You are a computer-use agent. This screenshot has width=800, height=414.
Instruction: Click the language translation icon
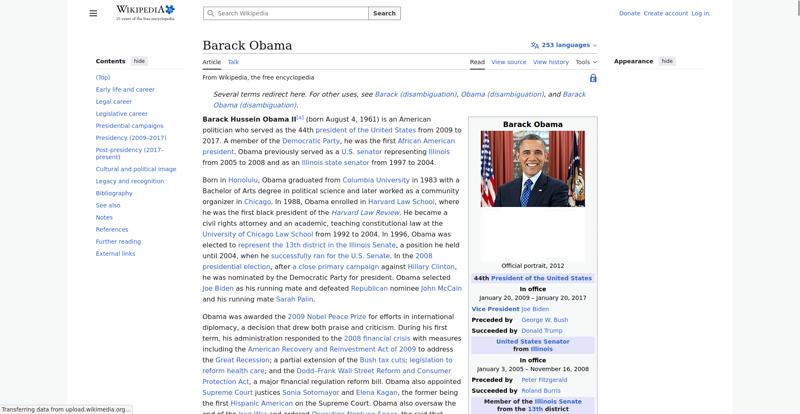point(535,45)
